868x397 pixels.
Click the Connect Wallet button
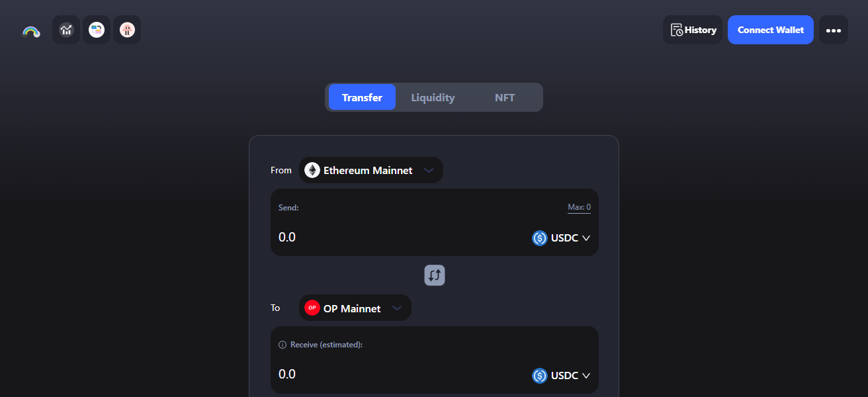pyautogui.click(x=770, y=30)
